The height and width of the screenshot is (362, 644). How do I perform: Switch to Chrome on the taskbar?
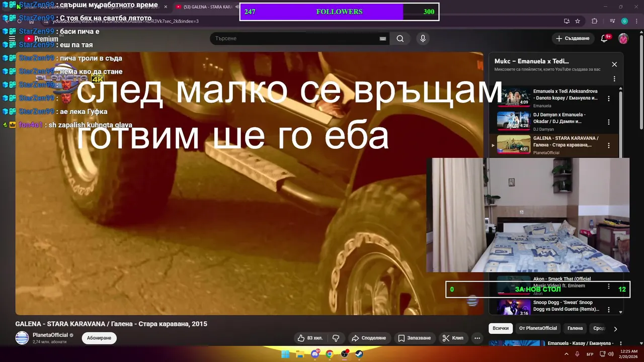(x=330, y=354)
